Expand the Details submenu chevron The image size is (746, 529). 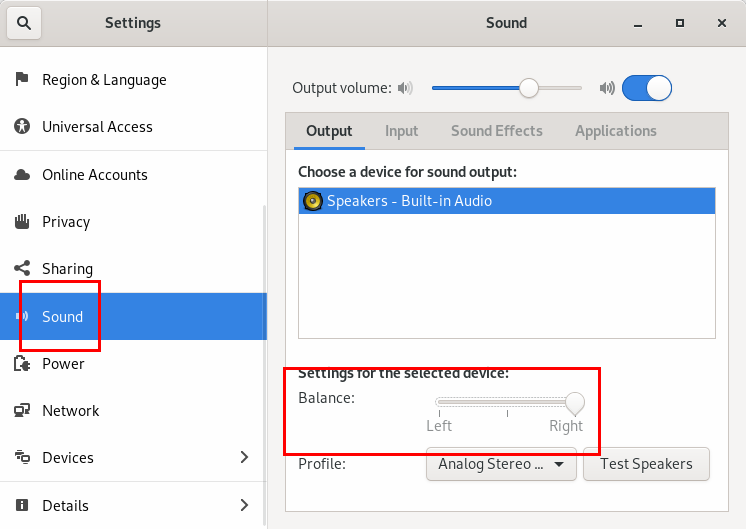click(x=244, y=505)
